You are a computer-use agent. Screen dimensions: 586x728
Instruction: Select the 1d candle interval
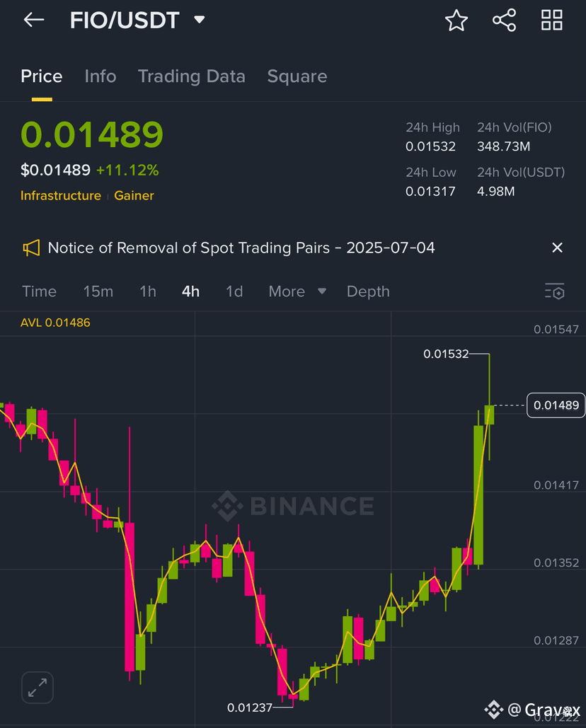tap(234, 291)
